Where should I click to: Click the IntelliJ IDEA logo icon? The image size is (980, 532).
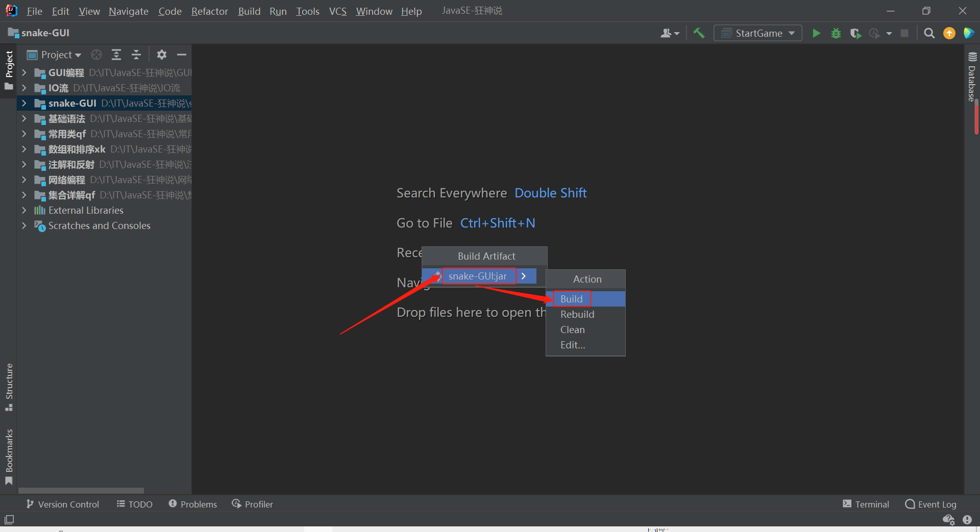(11, 11)
